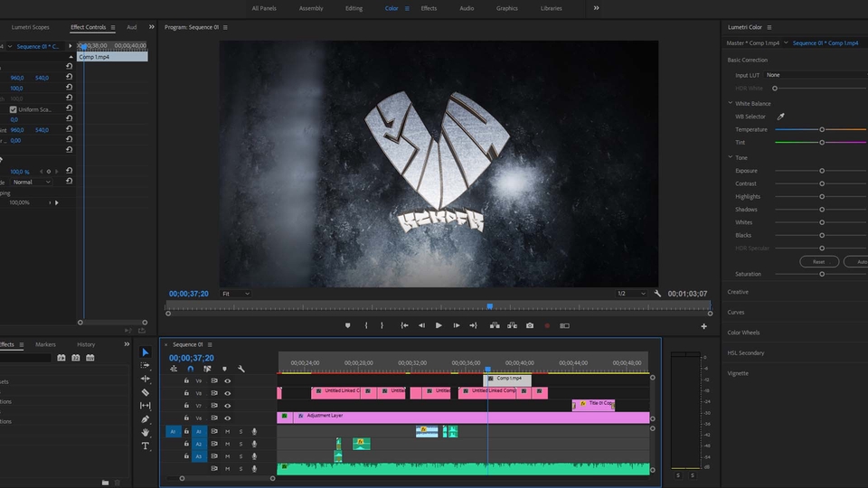The image size is (868, 488).
Task: Select the Type tool
Action: (x=145, y=446)
